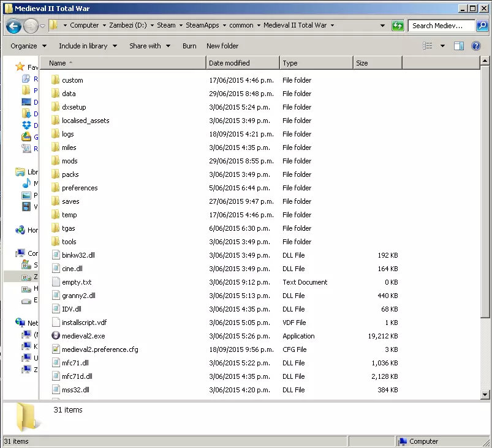Image resolution: width=492 pixels, height=448 pixels.
Task: Toggle the preview pane icon
Action: 458,46
